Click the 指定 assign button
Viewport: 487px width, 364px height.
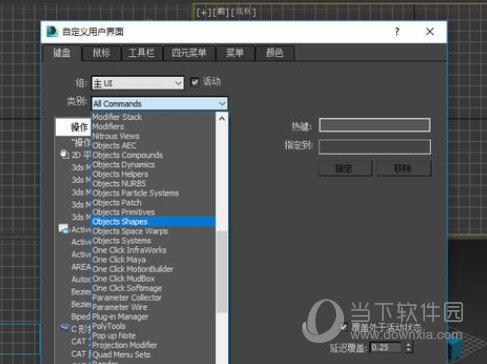344,168
